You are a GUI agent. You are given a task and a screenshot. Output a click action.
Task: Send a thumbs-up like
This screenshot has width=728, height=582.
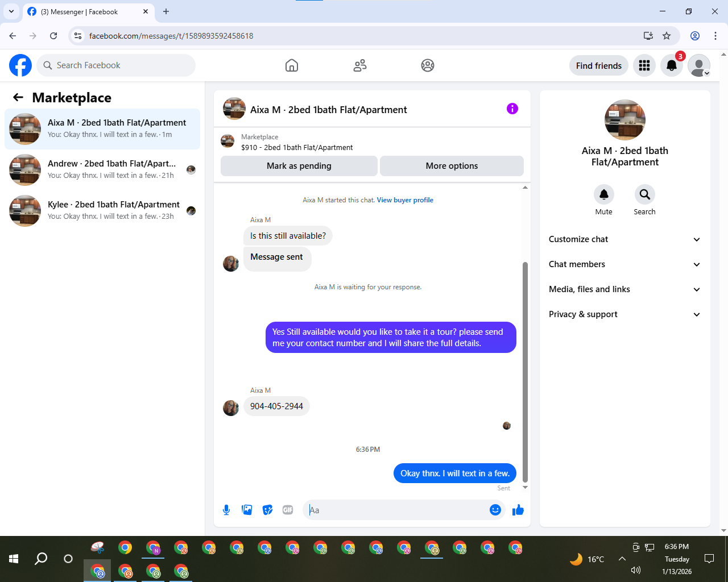point(518,510)
